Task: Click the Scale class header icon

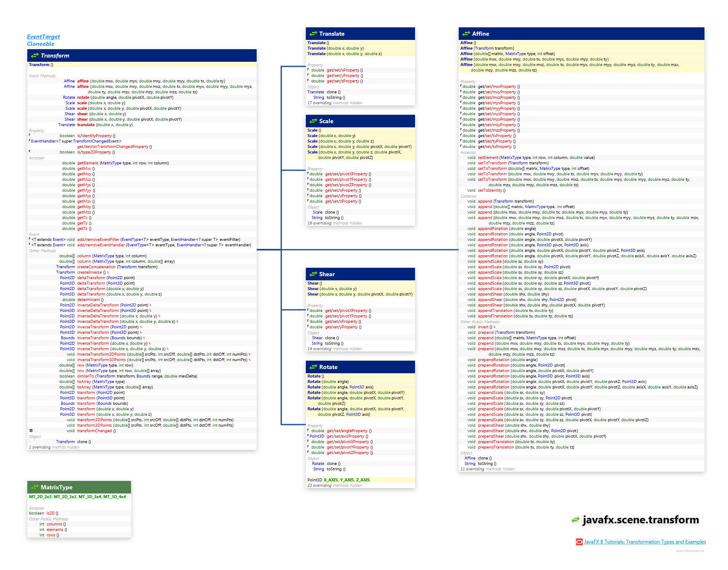Action: click(x=313, y=121)
